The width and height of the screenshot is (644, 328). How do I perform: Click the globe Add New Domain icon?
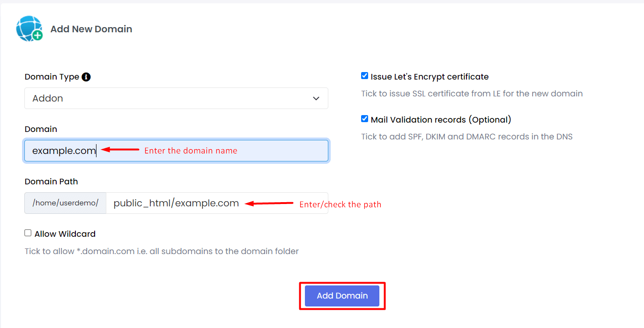30,29
